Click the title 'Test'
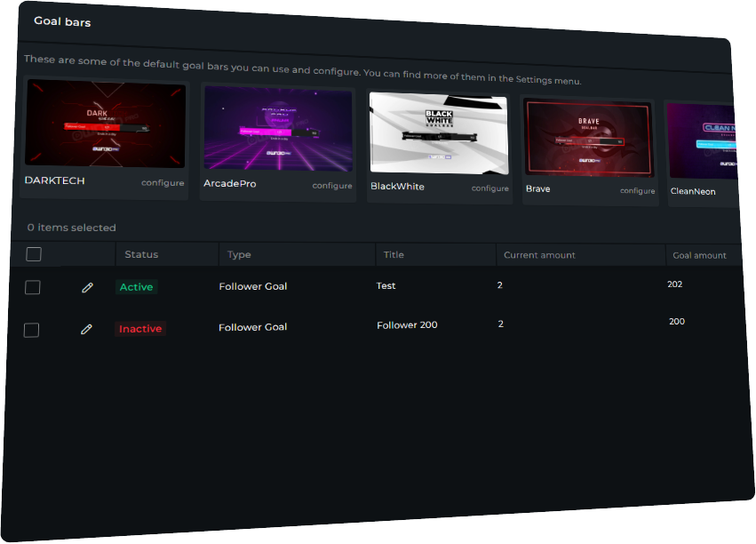 coord(386,286)
